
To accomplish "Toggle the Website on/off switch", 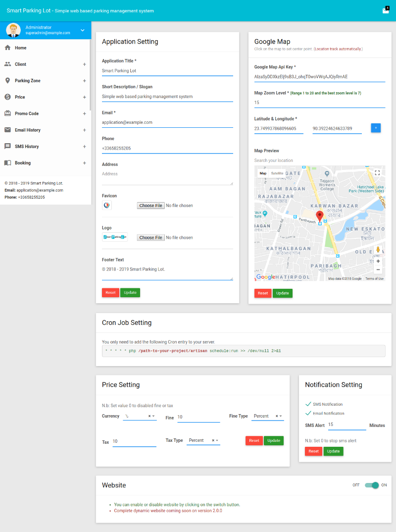I will point(372,485).
